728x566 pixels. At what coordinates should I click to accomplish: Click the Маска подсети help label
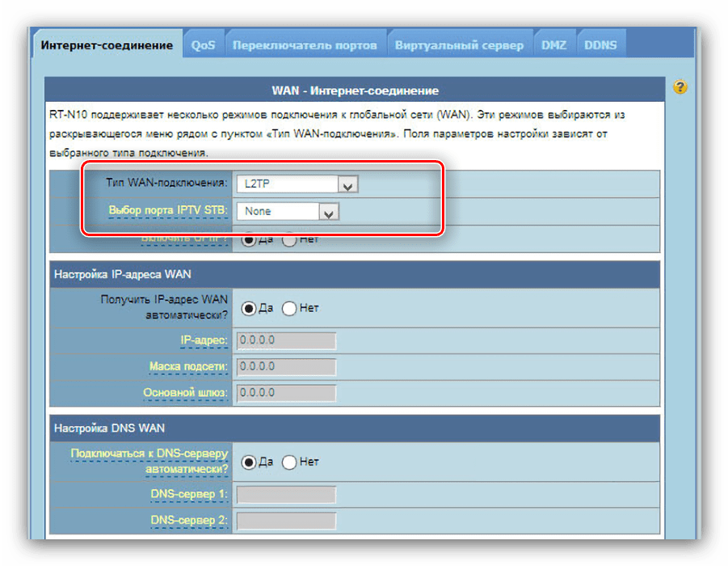(x=188, y=366)
